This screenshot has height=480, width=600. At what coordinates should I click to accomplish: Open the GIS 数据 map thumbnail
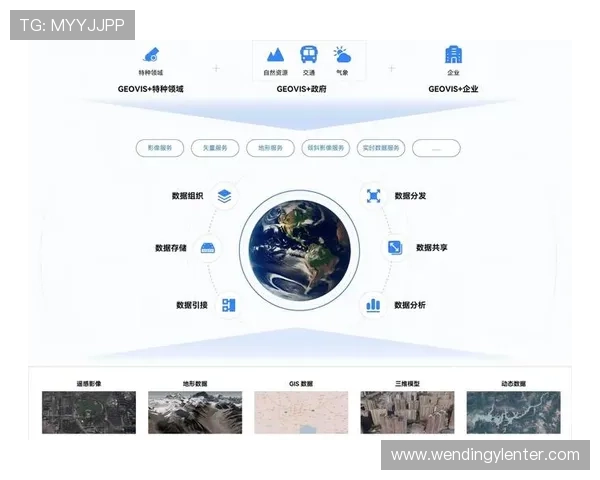point(301,412)
